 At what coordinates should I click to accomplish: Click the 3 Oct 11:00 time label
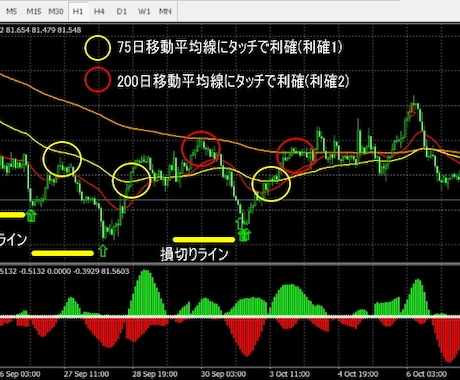click(x=289, y=374)
